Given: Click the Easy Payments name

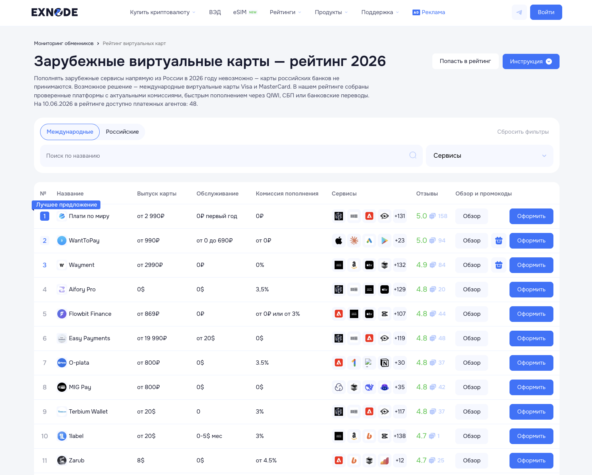Looking at the screenshot, I should pos(89,338).
